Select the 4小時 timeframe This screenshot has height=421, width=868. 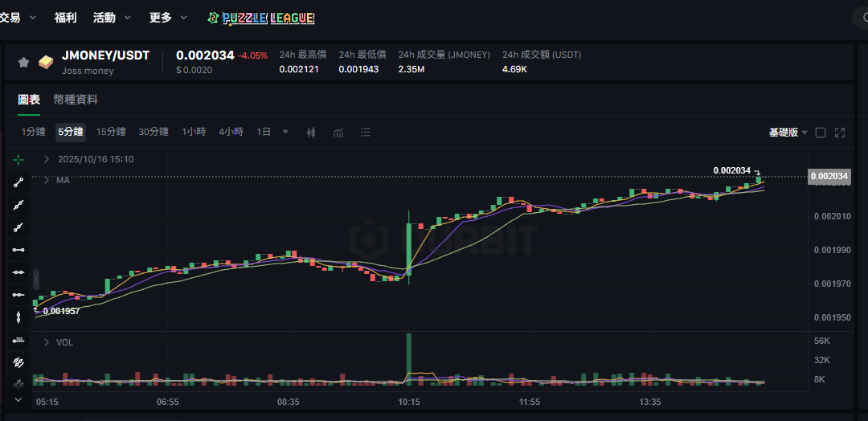click(231, 133)
